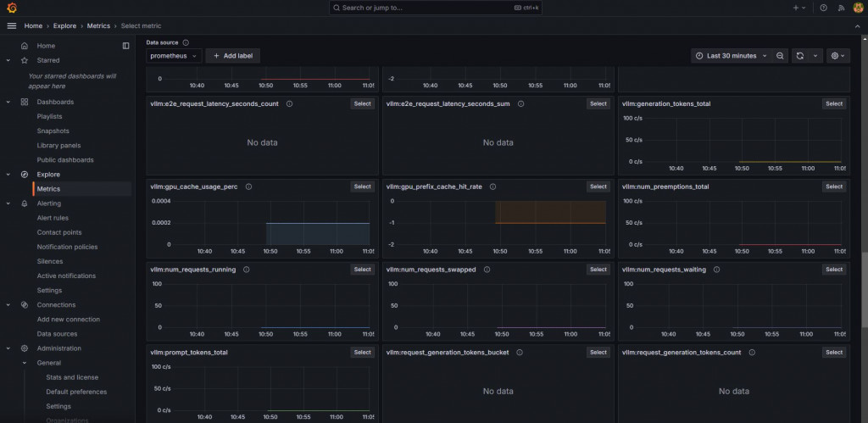Select the vllm:generation_tokens_total metric
This screenshot has width=868, height=423.
point(834,104)
